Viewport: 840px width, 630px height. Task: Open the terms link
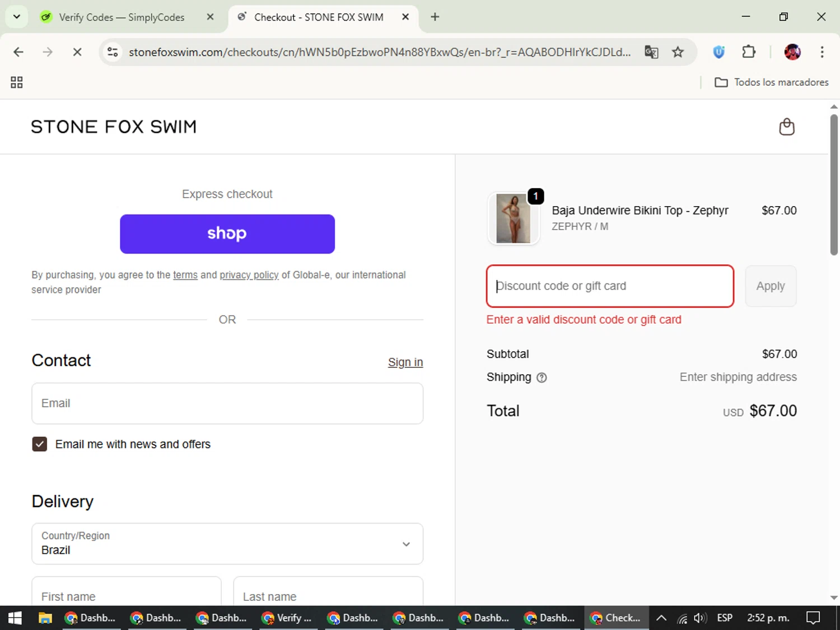click(185, 275)
